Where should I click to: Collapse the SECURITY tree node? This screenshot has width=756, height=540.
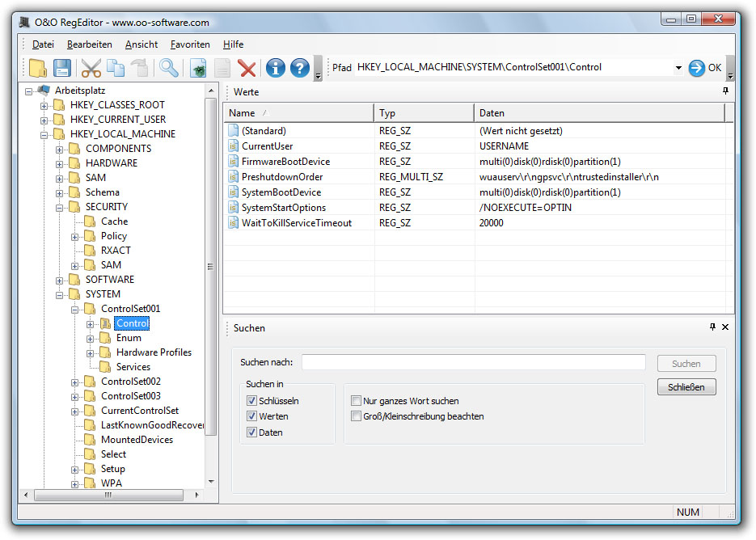pyautogui.click(x=60, y=207)
